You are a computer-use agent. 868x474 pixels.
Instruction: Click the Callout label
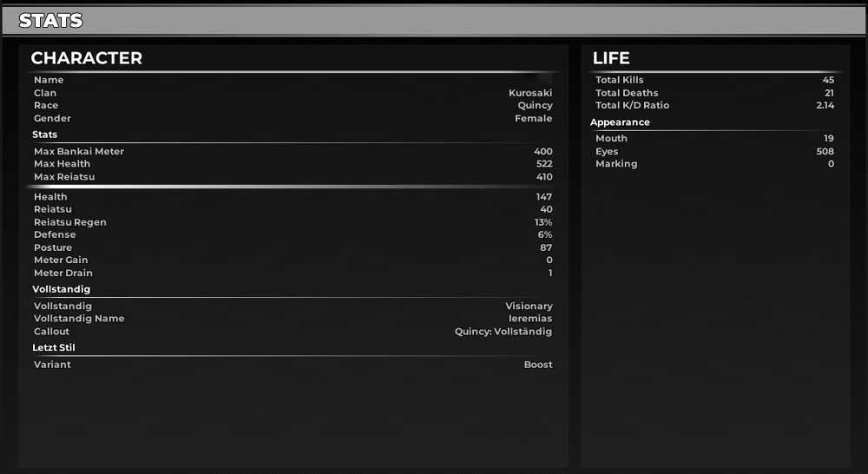[x=51, y=331]
